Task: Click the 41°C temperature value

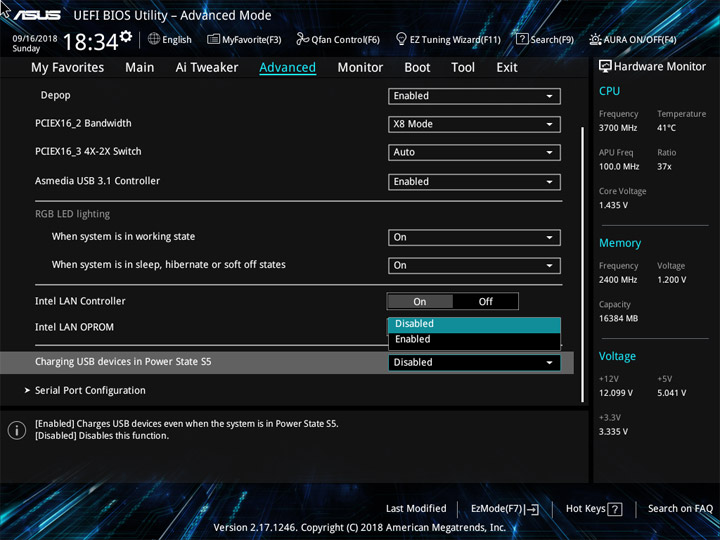Action: [666, 128]
